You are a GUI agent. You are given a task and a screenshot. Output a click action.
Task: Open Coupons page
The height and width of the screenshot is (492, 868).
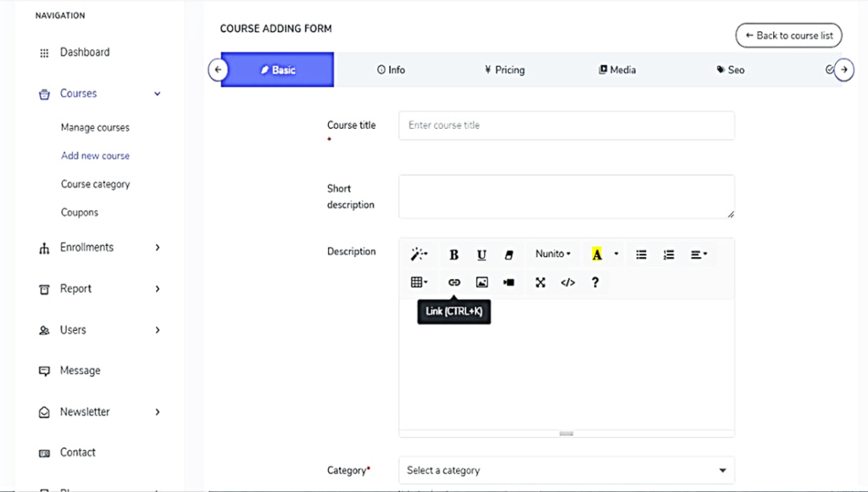coord(79,212)
